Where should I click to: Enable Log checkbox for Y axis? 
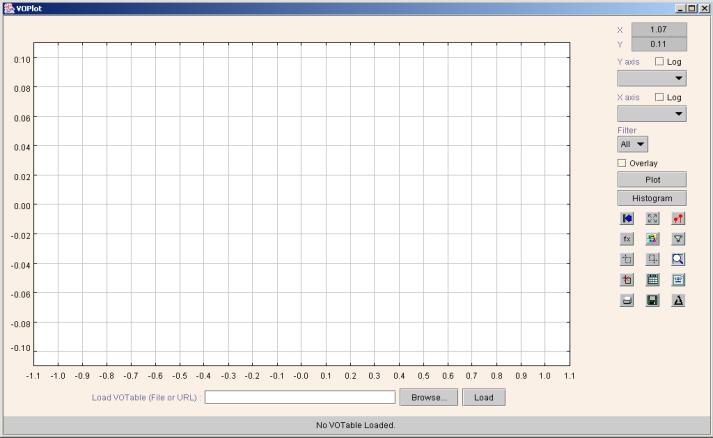click(x=659, y=61)
